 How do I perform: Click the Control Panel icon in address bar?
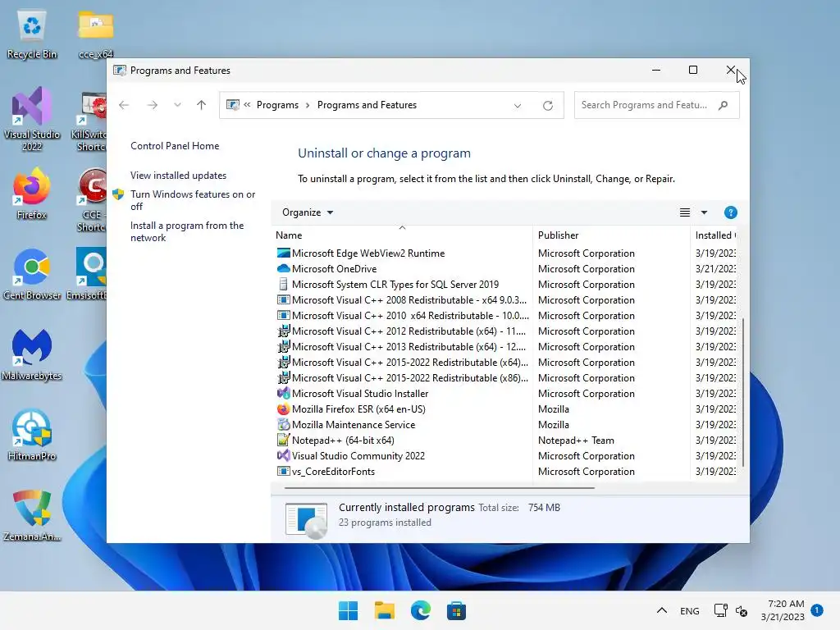(232, 105)
